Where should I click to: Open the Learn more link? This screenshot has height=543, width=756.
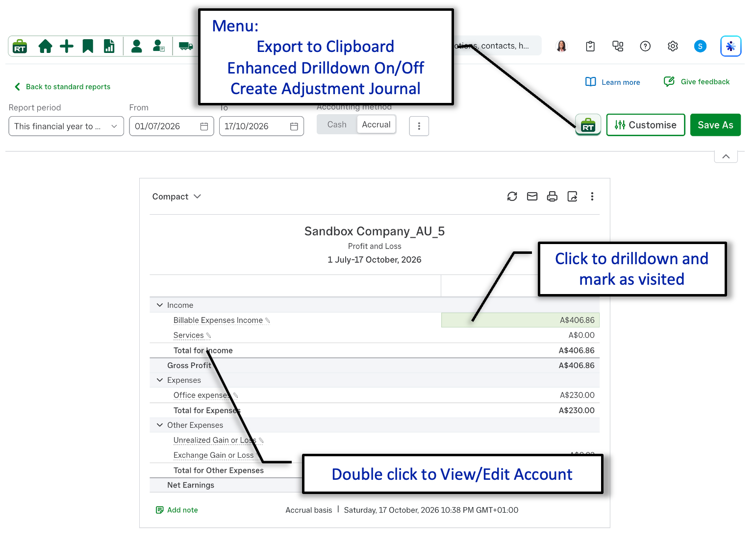click(x=613, y=82)
